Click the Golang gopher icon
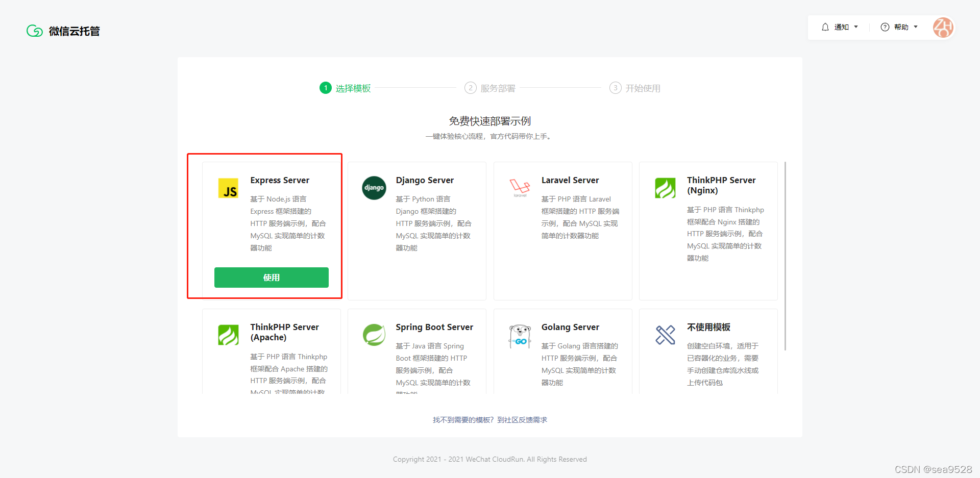Viewport: 980px width, 478px height. click(x=520, y=337)
